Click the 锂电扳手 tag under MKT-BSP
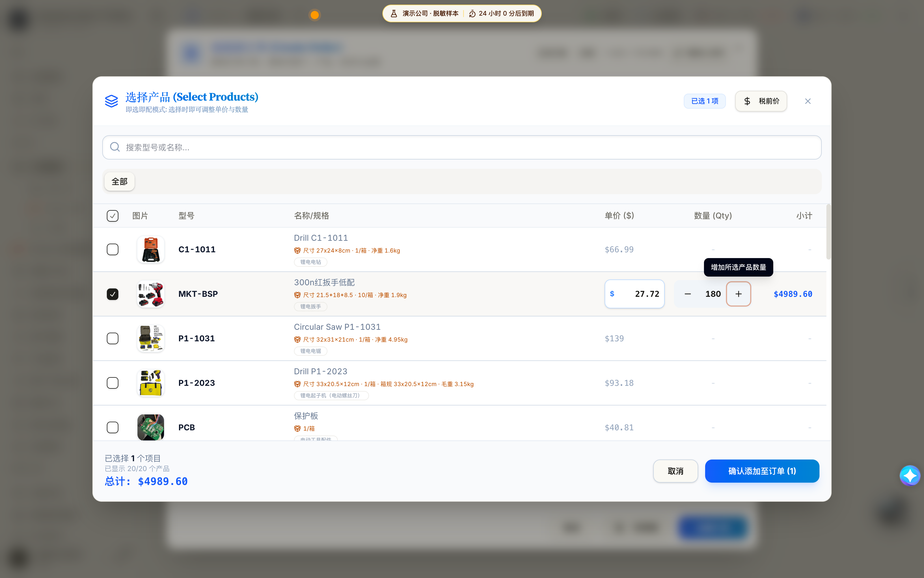Image resolution: width=924 pixels, height=578 pixels. tap(310, 307)
